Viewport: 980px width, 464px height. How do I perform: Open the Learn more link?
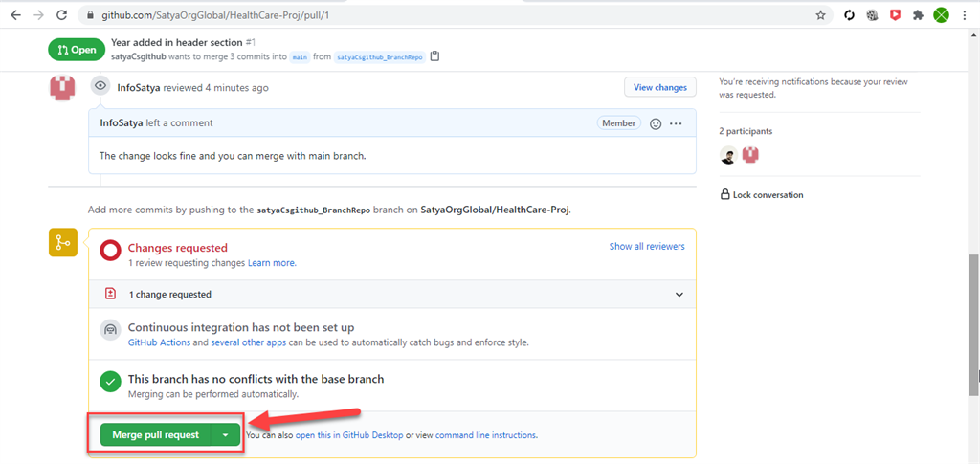coord(272,263)
